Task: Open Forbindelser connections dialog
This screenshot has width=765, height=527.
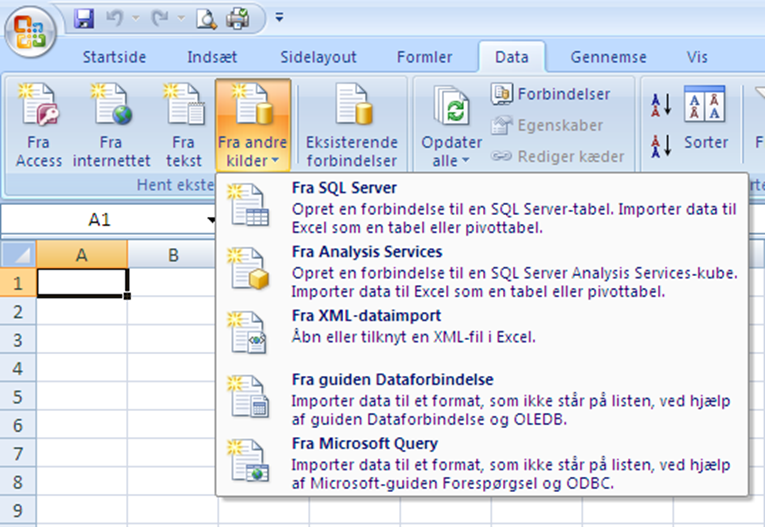Action: tap(551, 94)
